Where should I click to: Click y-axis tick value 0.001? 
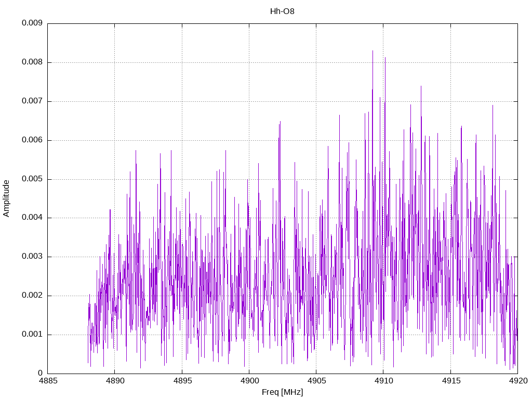coord(32,334)
